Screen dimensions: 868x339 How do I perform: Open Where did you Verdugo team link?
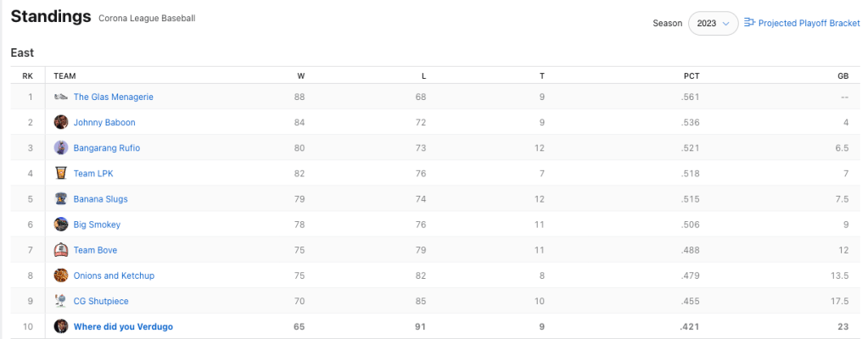tap(123, 326)
